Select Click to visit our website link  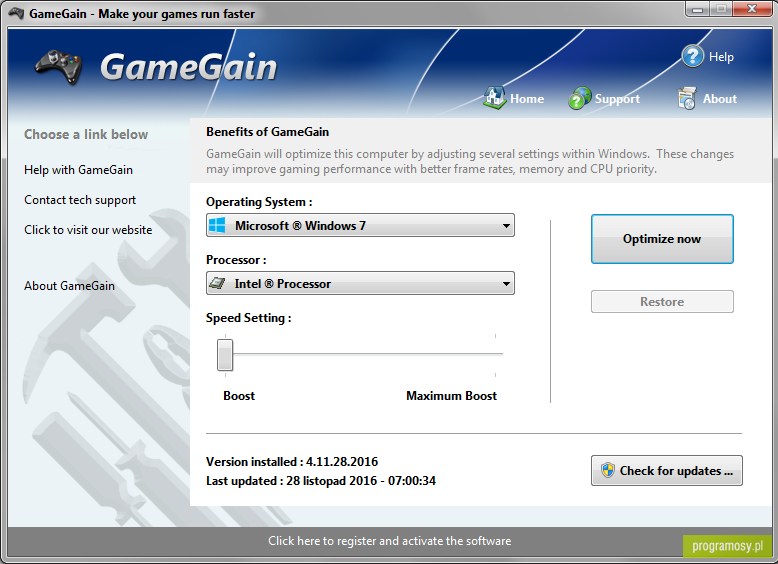88,230
